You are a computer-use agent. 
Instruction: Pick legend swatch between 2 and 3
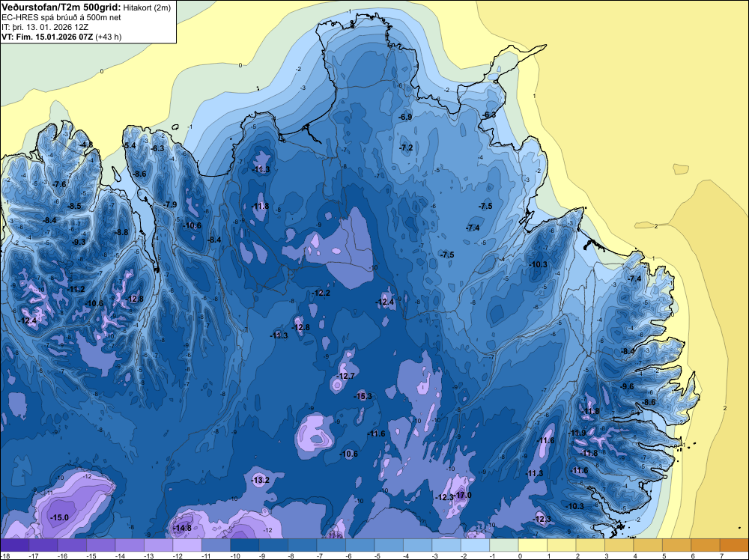(590, 545)
